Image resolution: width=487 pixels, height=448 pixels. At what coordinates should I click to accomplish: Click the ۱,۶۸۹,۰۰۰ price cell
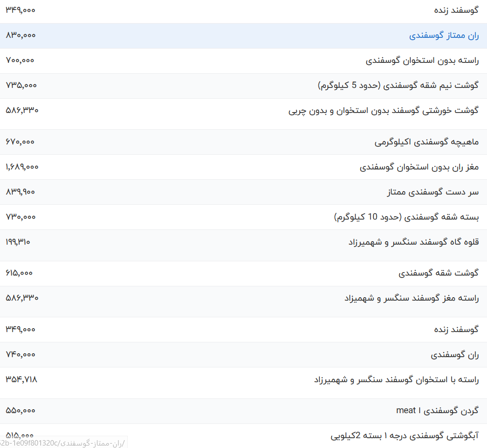[x=22, y=167]
